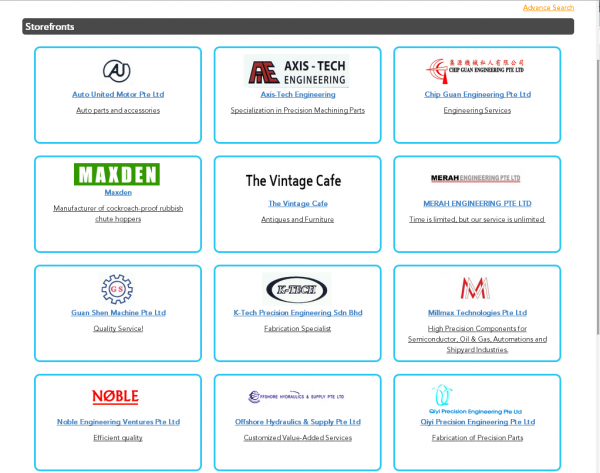Open Auto United Motor Pte Ltd storefront link

118,94
